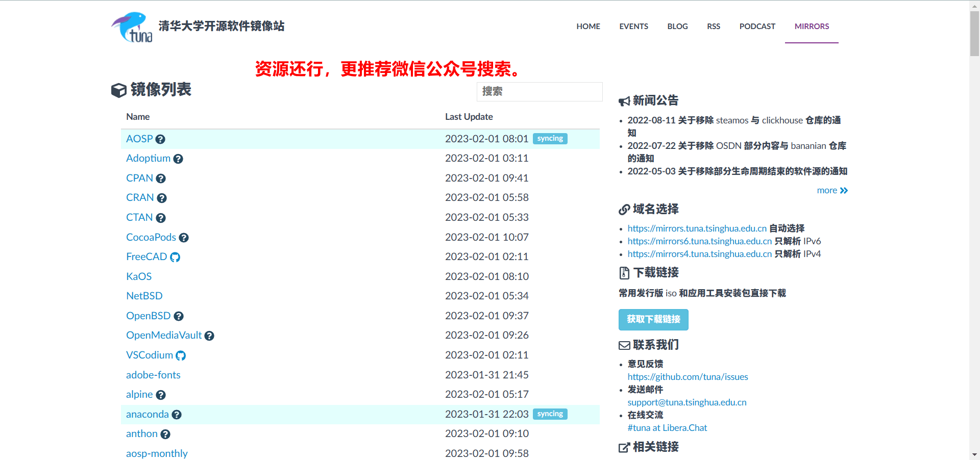The height and width of the screenshot is (460, 980).
Task: Focus the mirror search box
Action: coord(540,92)
